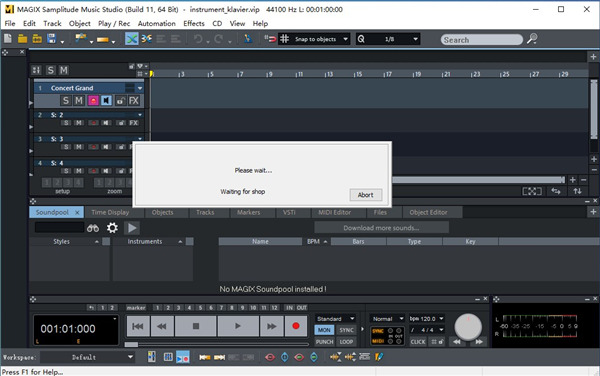Open FX for Concert Grand track
This screenshot has height=376, width=600.
134,101
